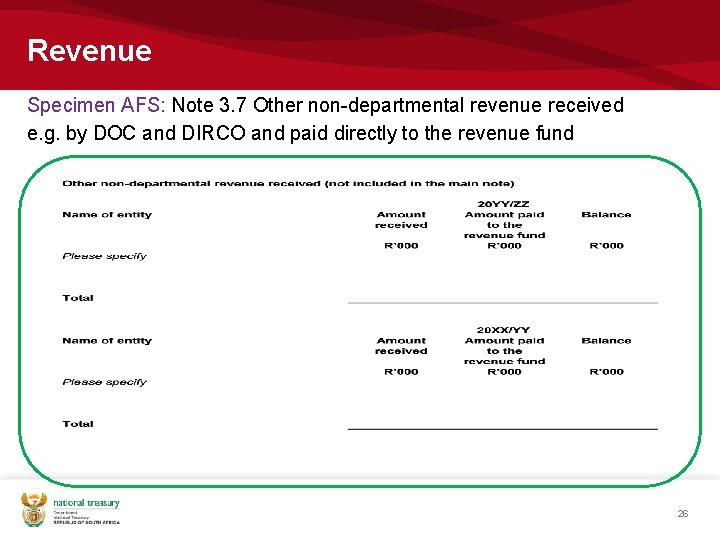Click the line "e.g. by DOC and DIRCO"

point(136,133)
